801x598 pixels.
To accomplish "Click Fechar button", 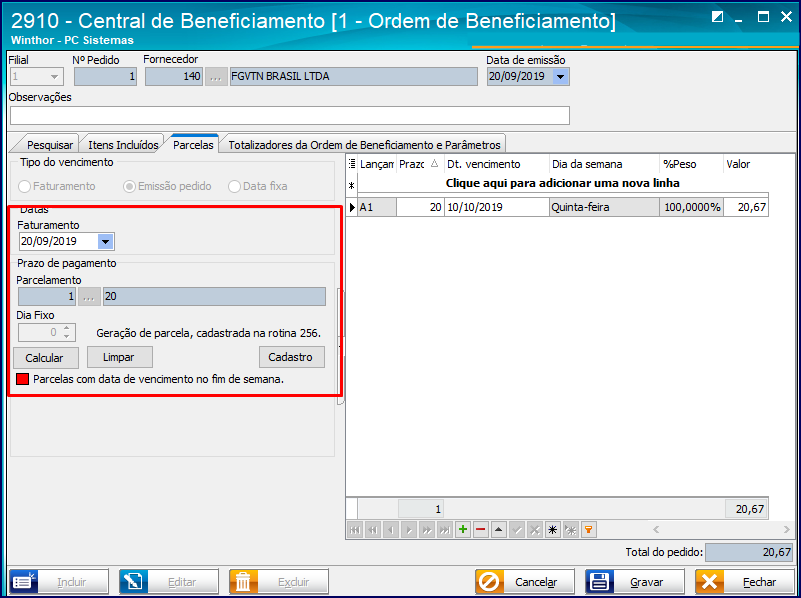I will [x=745, y=582].
